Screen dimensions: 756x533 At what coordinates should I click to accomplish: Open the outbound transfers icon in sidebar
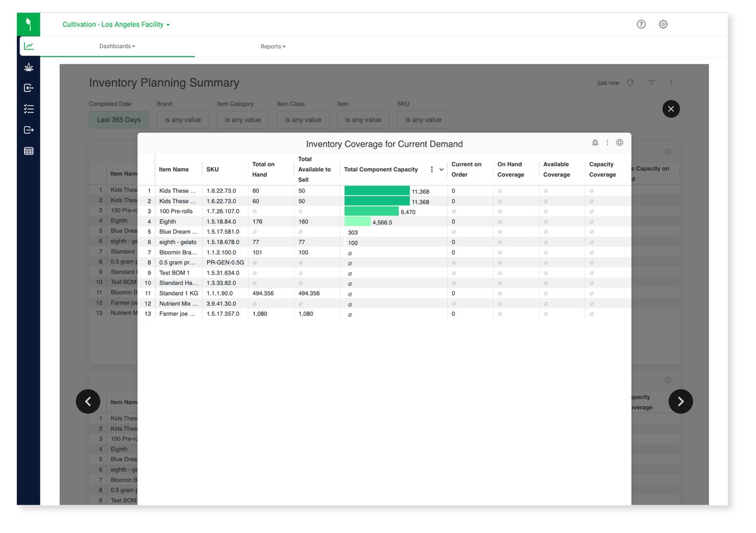point(28,130)
